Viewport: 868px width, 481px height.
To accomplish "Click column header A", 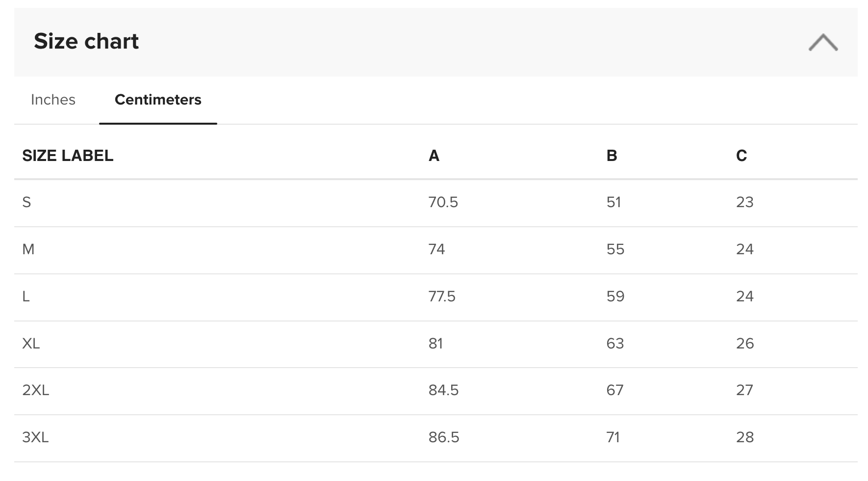I will [434, 156].
